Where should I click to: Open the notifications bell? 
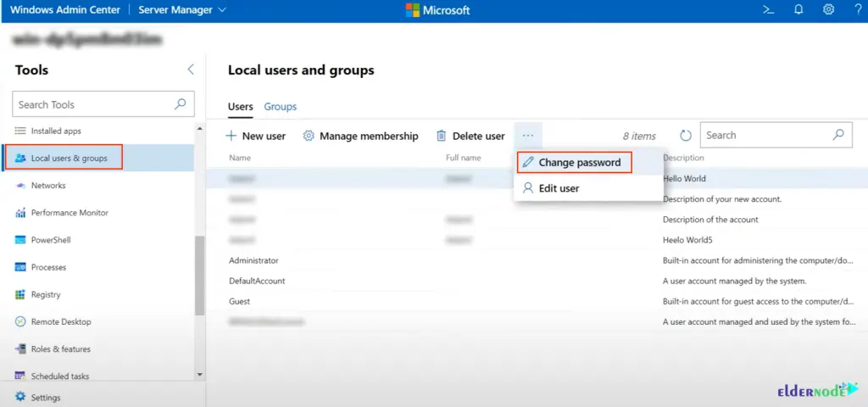tap(798, 9)
